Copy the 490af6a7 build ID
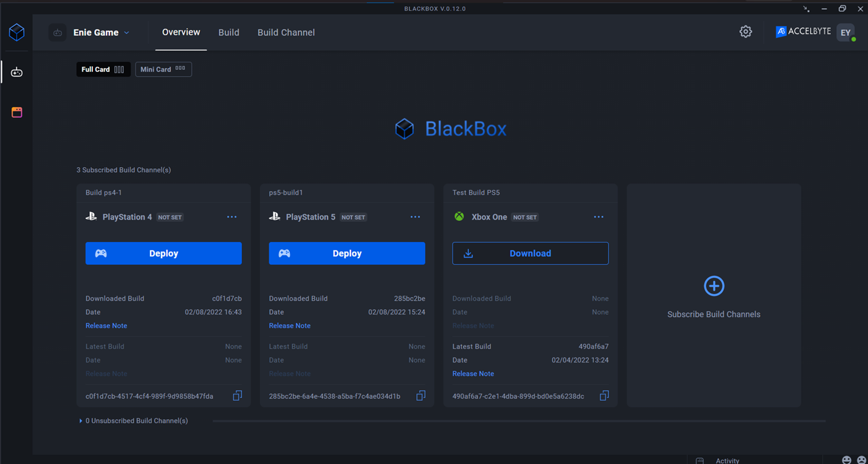Viewport: 868px width, 464px height. [604, 396]
